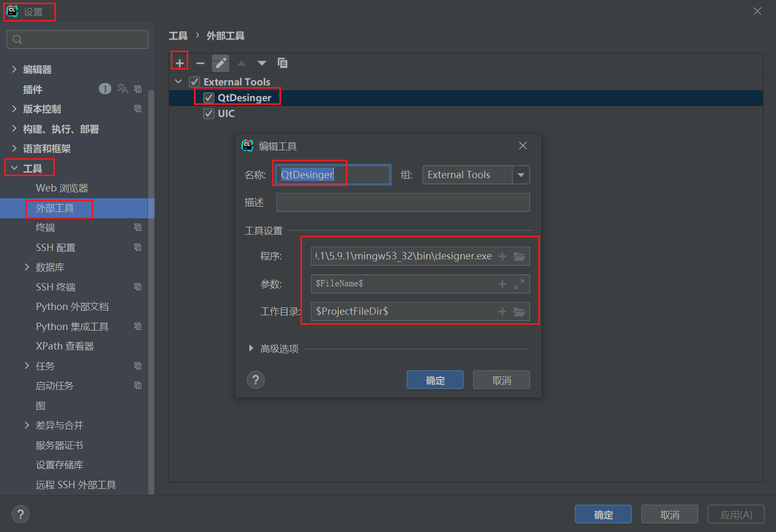Click the 外部工具 breadcrumb item
This screenshot has width=776, height=532.
(225, 35)
